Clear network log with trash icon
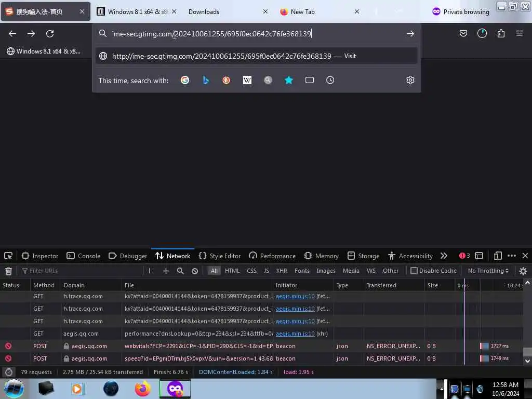Image resolution: width=532 pixels, height=399 pixels. (x=8, y=271)
